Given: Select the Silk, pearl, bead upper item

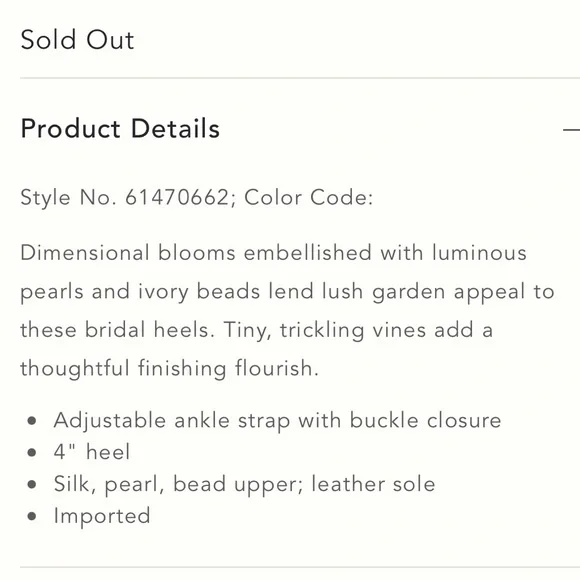Looking at the screenshot, I should pos(245,485).
